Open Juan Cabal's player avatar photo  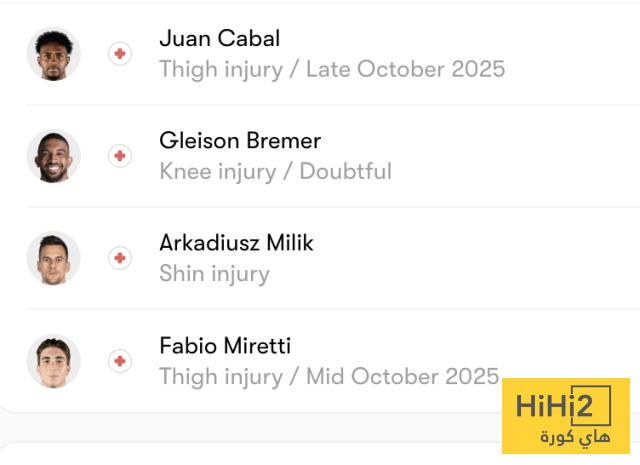click(x=53, y=54)
